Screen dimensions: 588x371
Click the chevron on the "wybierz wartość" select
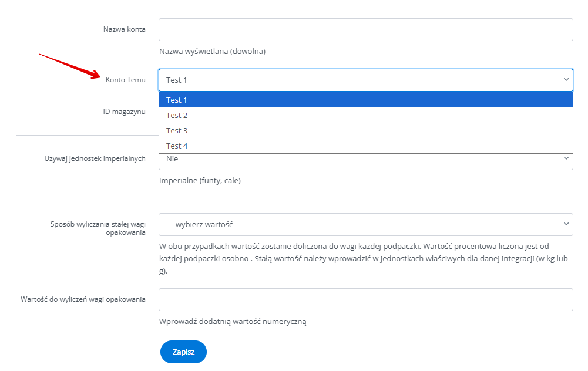(x=566, y=224)
